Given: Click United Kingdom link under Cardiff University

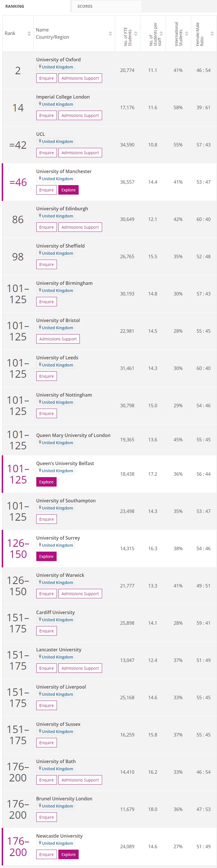Looking at the screenshot, I should [57, 620].
